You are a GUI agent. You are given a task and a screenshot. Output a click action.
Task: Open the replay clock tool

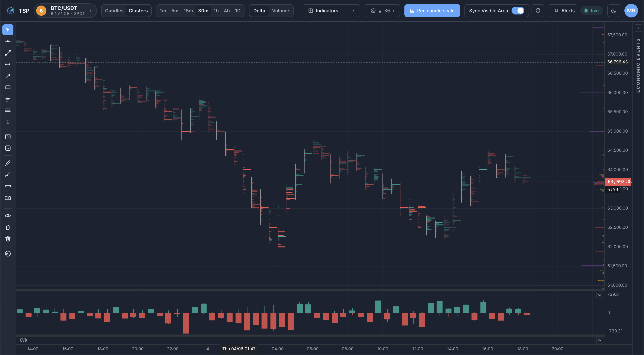[x=8, y=253]
